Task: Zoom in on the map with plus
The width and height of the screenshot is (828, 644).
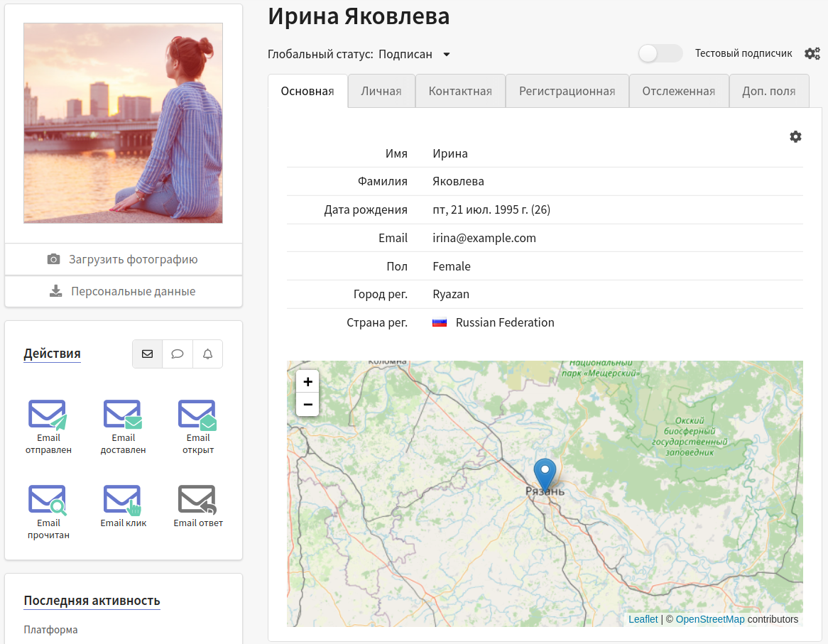Action: click(x=307, y=382)
